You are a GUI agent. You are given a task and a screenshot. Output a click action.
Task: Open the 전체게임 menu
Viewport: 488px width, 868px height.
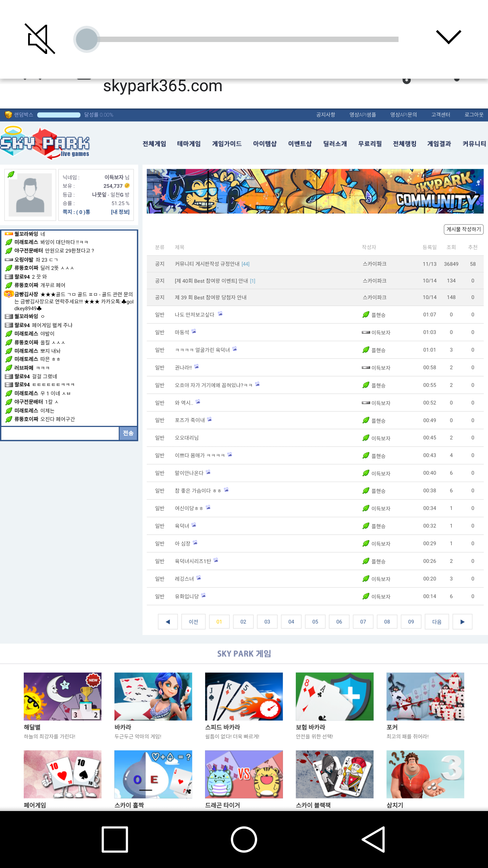154,144
